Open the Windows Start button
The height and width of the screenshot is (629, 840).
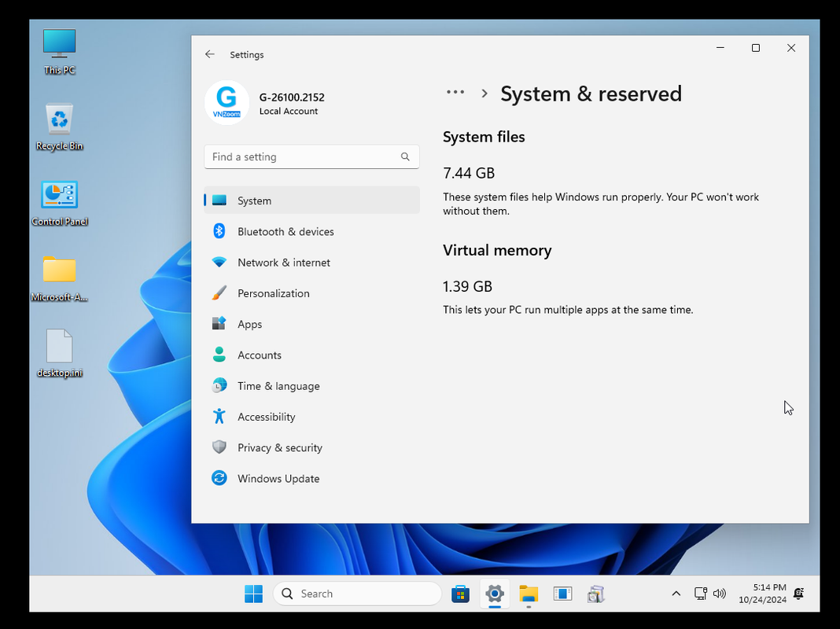pyautogui.click(x=253, y=594)
